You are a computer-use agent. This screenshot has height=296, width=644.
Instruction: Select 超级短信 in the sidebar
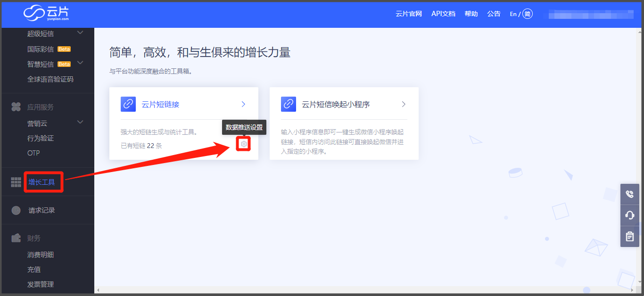41,34
